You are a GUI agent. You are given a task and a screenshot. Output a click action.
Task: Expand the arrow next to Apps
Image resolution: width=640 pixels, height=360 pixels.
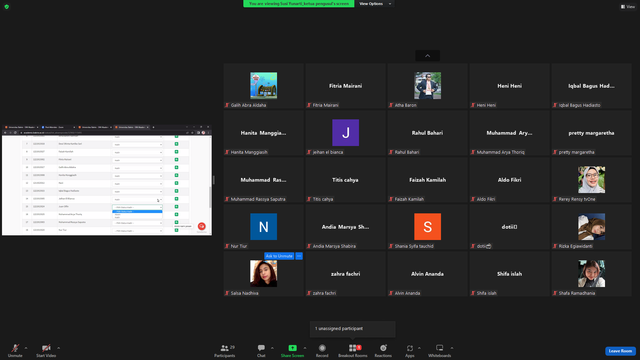pyautogui.click(x=419, y=348)
